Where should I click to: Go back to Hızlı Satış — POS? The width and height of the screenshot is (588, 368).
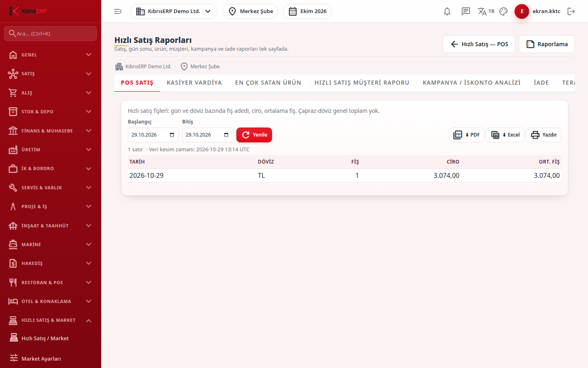(x=479, y=44)
